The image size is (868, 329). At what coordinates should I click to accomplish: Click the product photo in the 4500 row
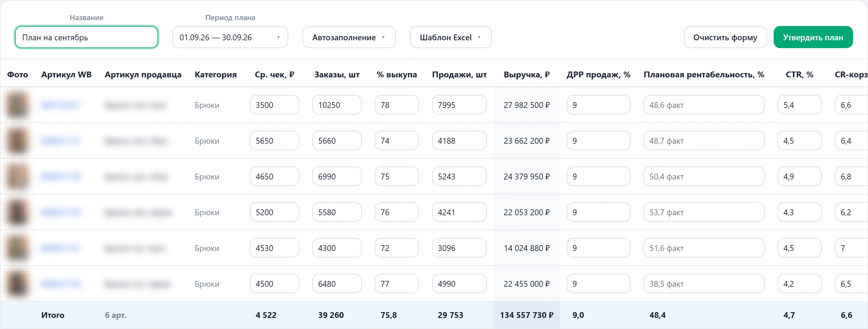click(x=17, y=284)
